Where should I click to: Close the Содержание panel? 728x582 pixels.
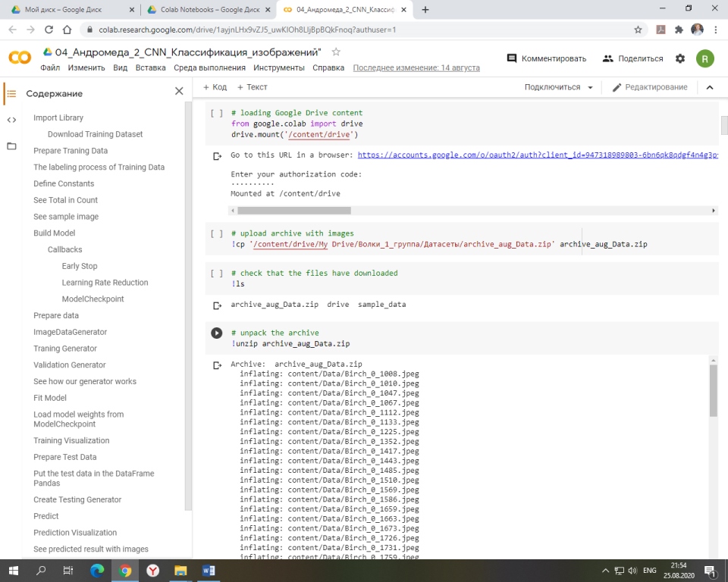pyautogui.click(x=179, y=91)
